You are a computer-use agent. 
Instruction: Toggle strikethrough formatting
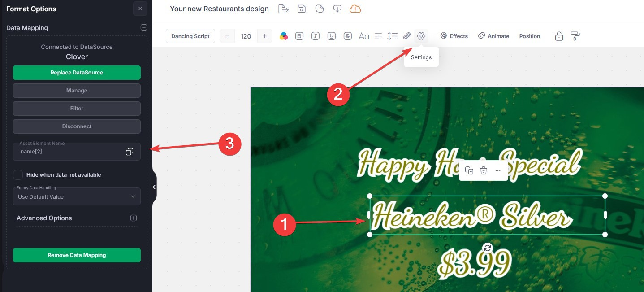tap(348, 36)
